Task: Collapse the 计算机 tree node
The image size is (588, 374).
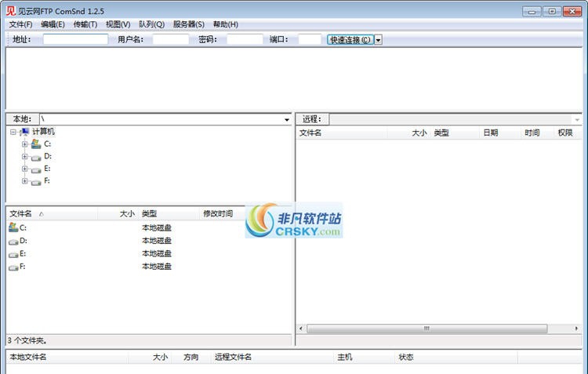Action: click(13, 132)
